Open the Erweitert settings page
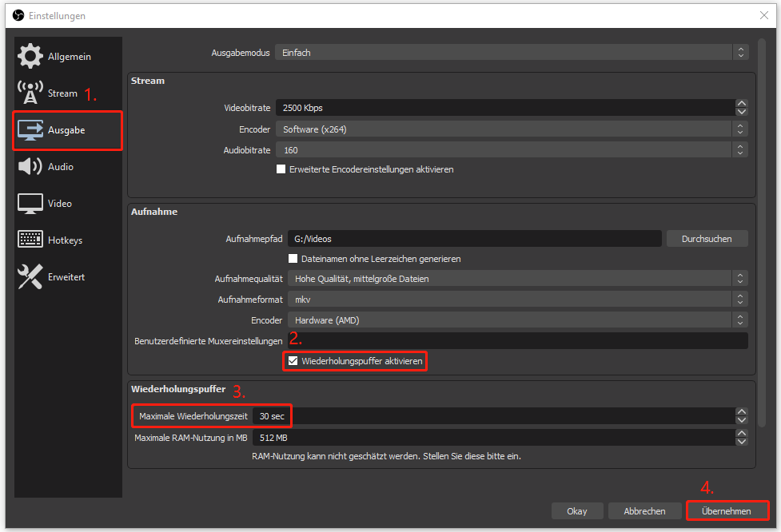Viewport: 781px width, 532px height. [68, 277]
